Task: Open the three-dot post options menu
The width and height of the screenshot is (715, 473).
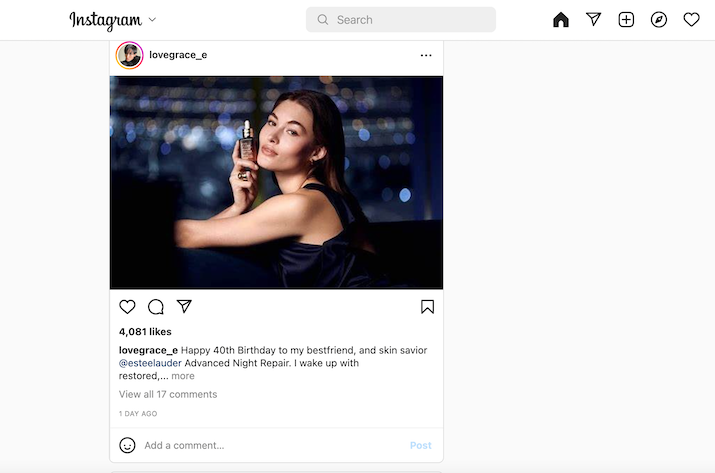Action: [426, 55]
